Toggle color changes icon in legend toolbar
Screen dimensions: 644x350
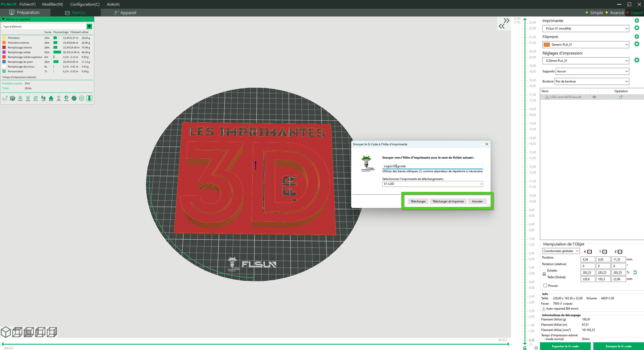pos(51,98)
